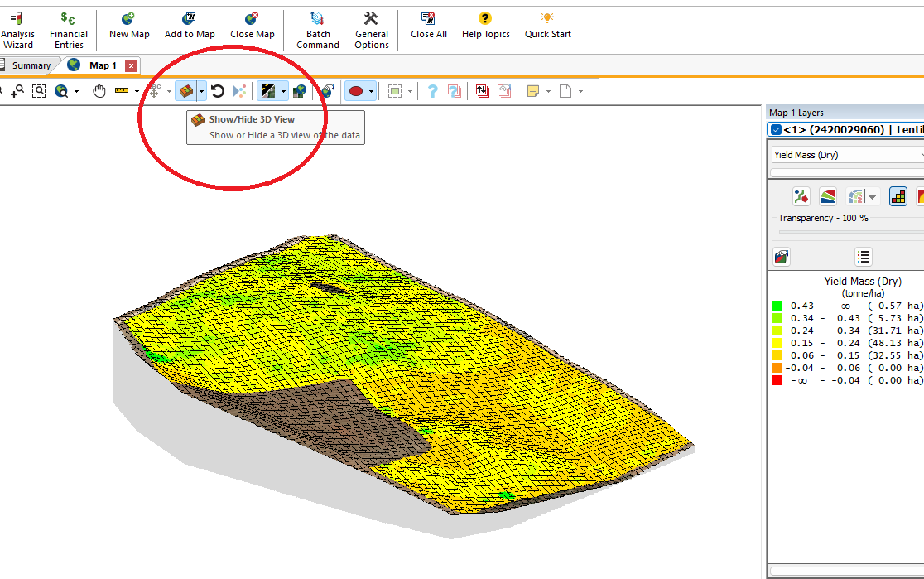
Task: Click the overlapping windows query icon
Action: click(455, 91)
